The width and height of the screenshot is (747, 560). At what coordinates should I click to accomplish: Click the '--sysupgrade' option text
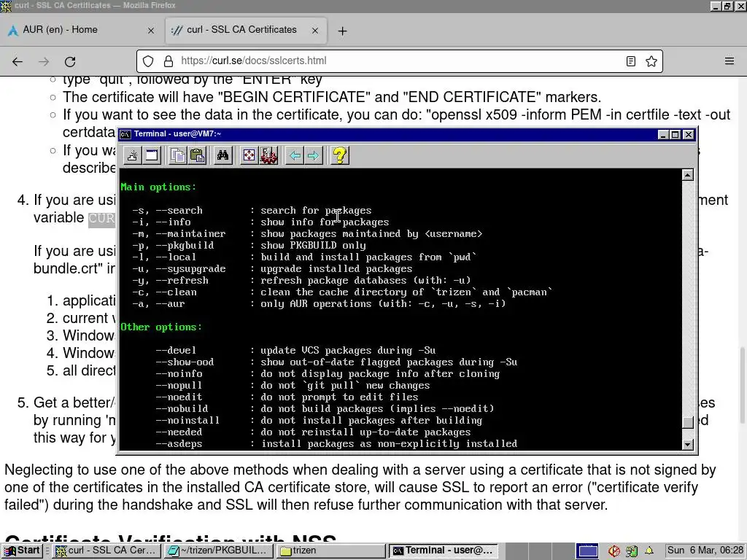pyautogui.click(x=190, y=268)
